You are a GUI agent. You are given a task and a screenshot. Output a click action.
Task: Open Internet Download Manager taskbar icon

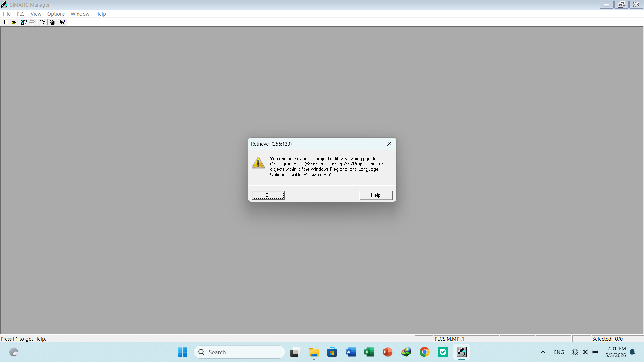click(x=406, y=352)
